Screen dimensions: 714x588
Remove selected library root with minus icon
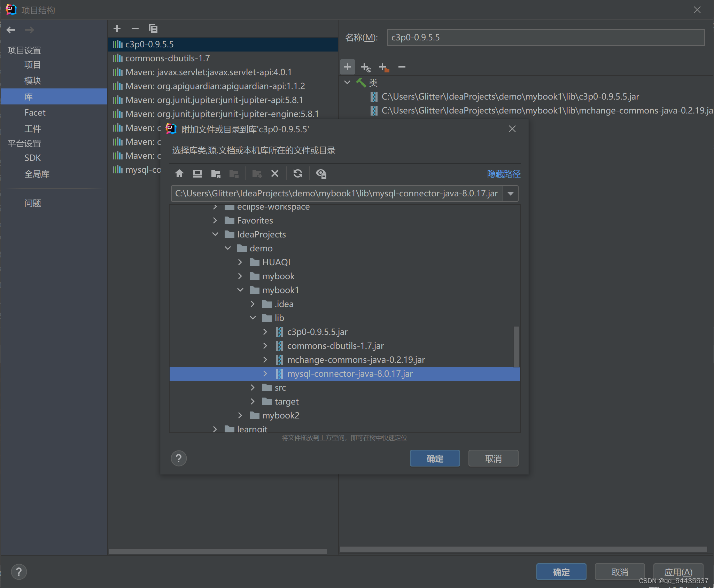(x=401, y=67)
